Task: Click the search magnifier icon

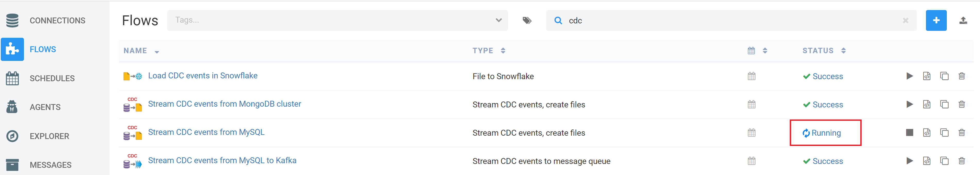Action: click(x=558, y=21)
